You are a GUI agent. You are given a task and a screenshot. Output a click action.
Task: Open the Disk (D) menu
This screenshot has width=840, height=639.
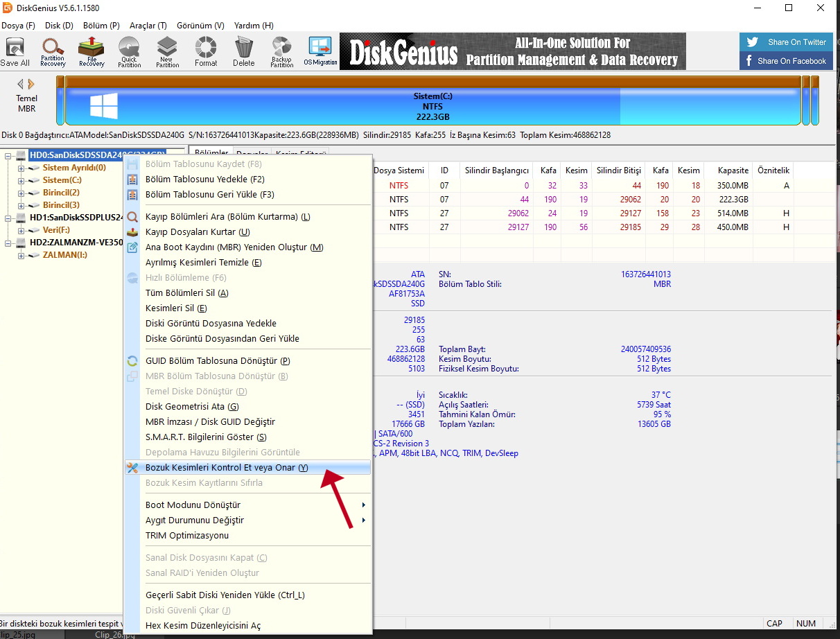59,26
